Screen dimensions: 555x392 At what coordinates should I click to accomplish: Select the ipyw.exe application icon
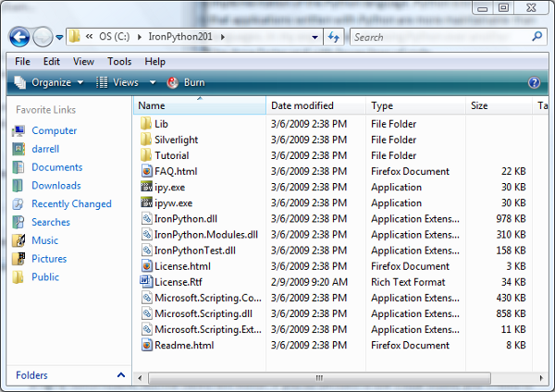click(x=146, y=202)
